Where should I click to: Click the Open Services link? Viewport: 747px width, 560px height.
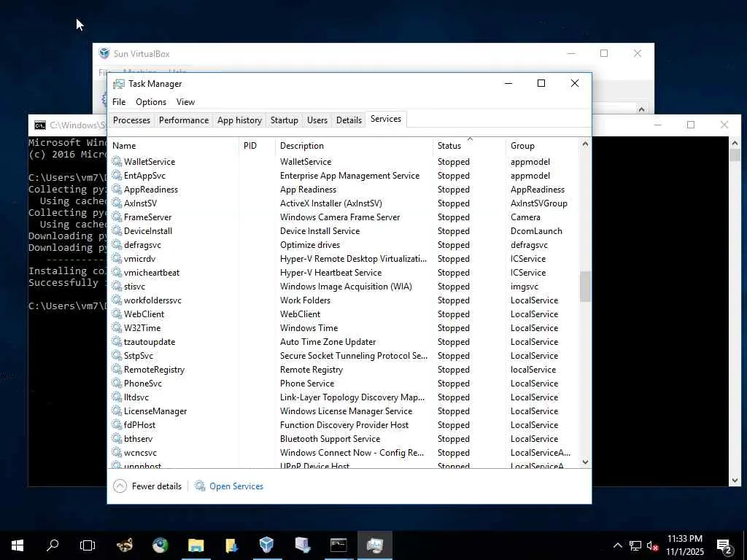[x=236, y=486]
